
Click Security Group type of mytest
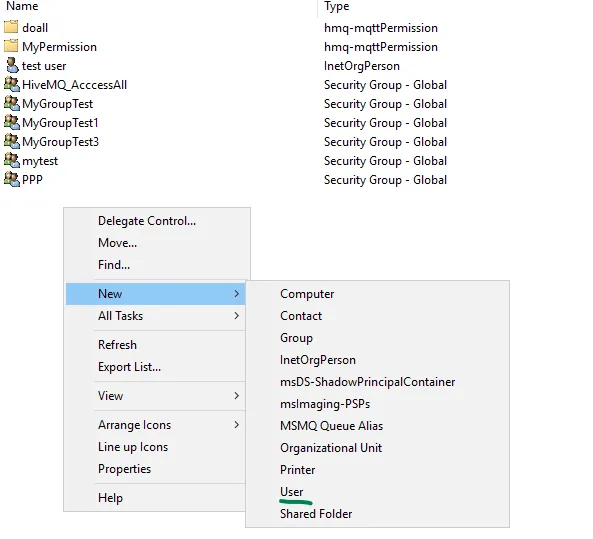[385, 161]
